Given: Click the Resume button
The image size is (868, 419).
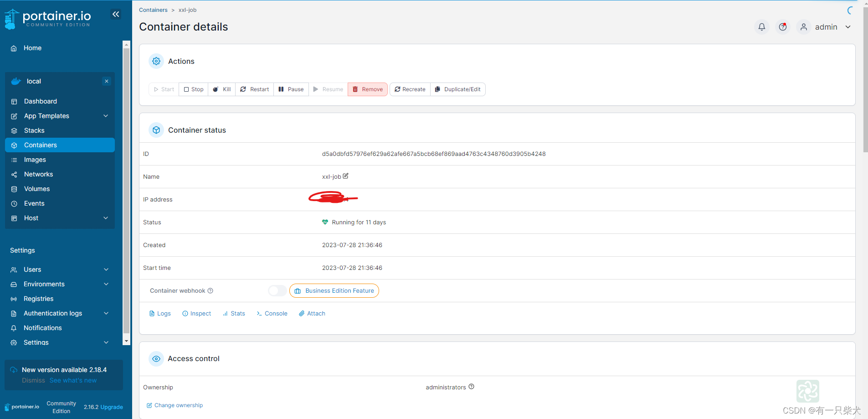Looking at the screenshot, I should click(328, 89).
